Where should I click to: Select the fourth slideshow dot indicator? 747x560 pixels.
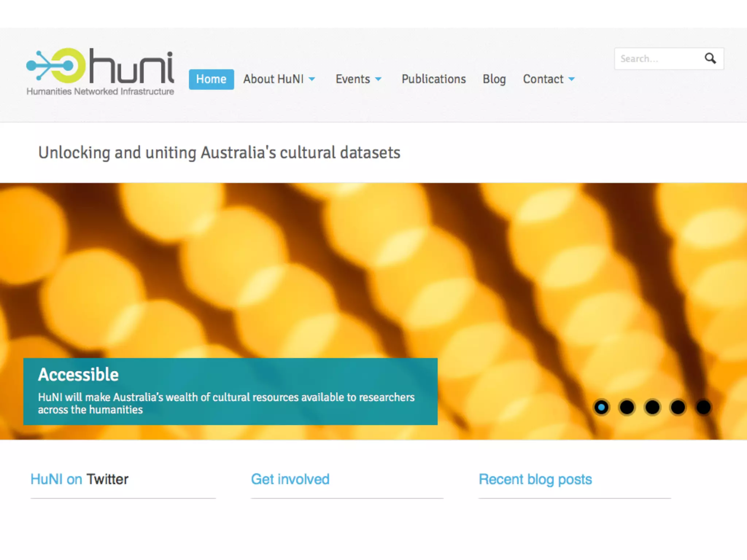tap(678, 407)
